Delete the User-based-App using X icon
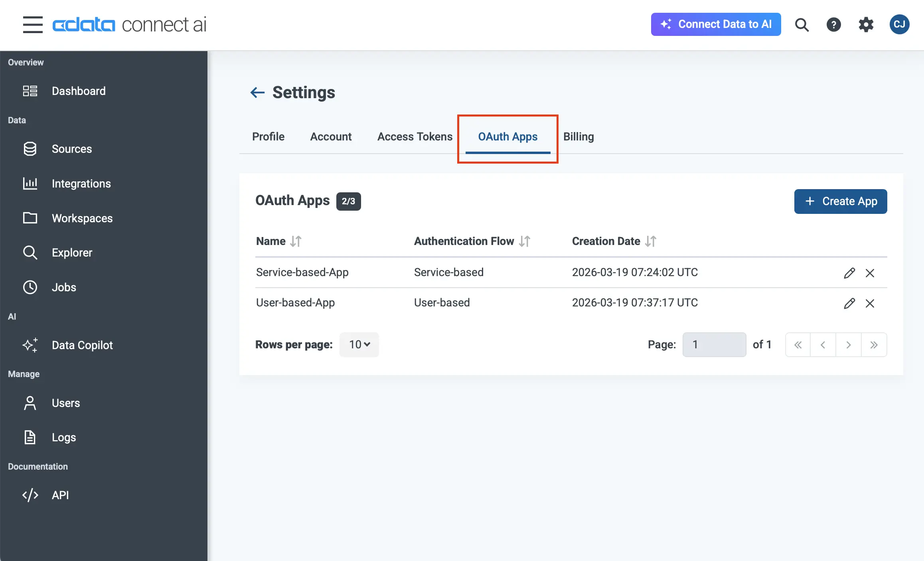This screenshot has height=561, width=924. point(870,303)
